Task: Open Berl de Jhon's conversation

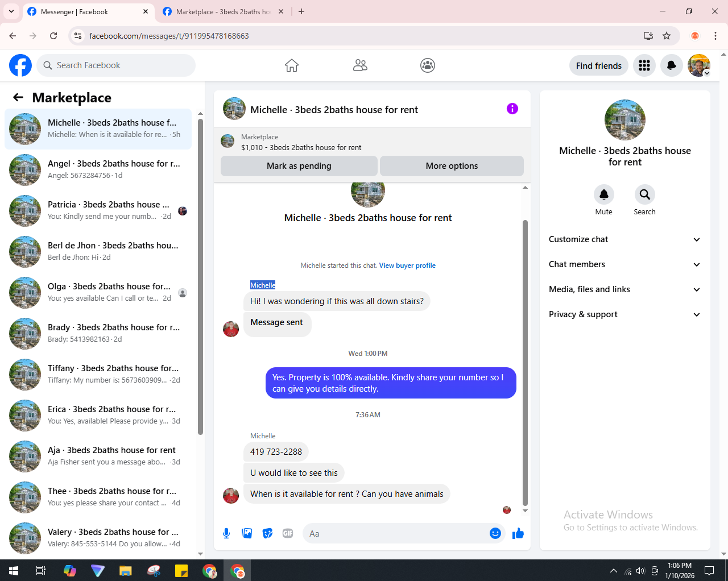Action: pyautogui.click(x=98, y=251)
